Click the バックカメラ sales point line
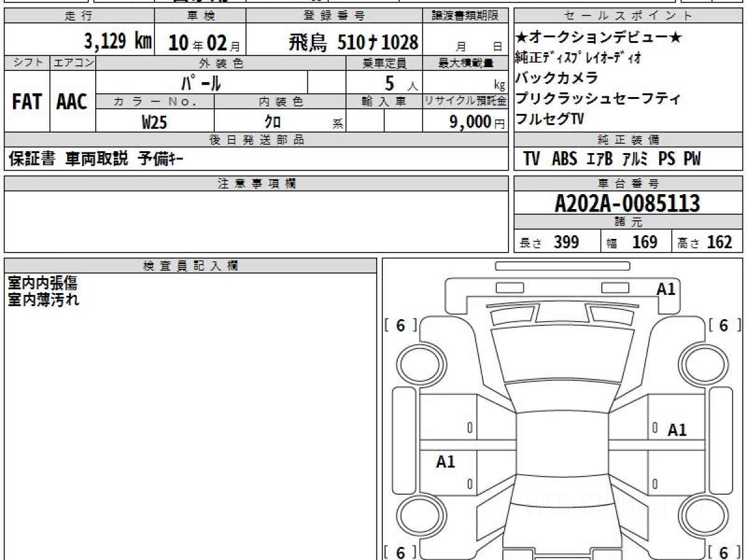 [x=557, y=78]
